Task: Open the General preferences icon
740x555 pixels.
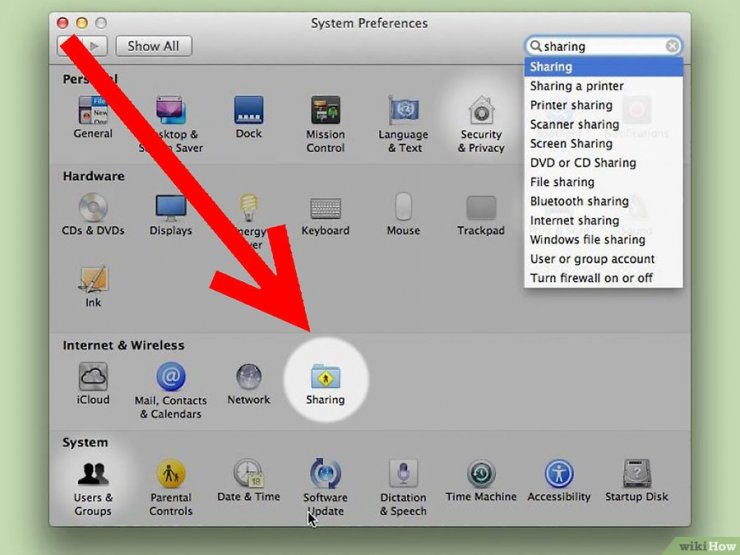Action: pyautogui.click(x=92, y=111)
